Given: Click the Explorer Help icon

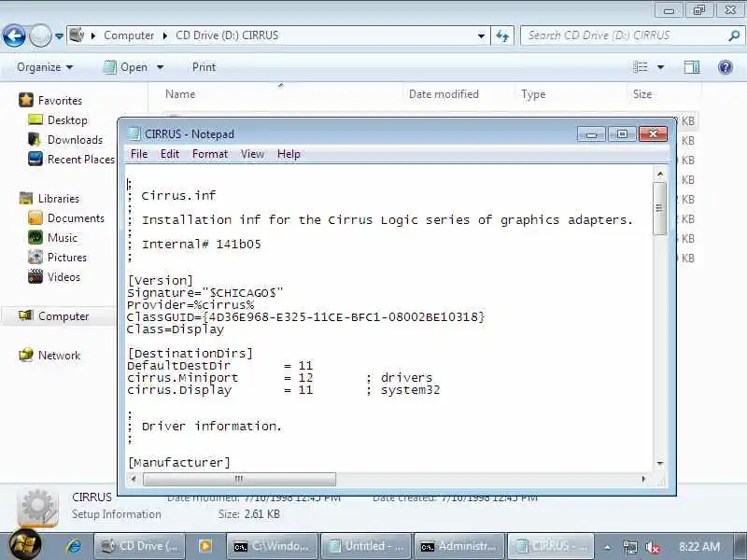Looking at the screenshot, I should point(726,67).
